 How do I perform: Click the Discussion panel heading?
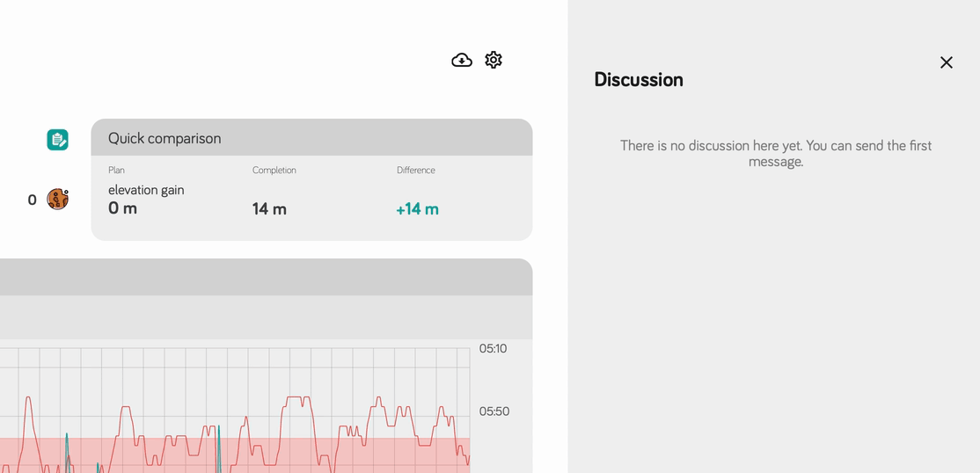638,80
